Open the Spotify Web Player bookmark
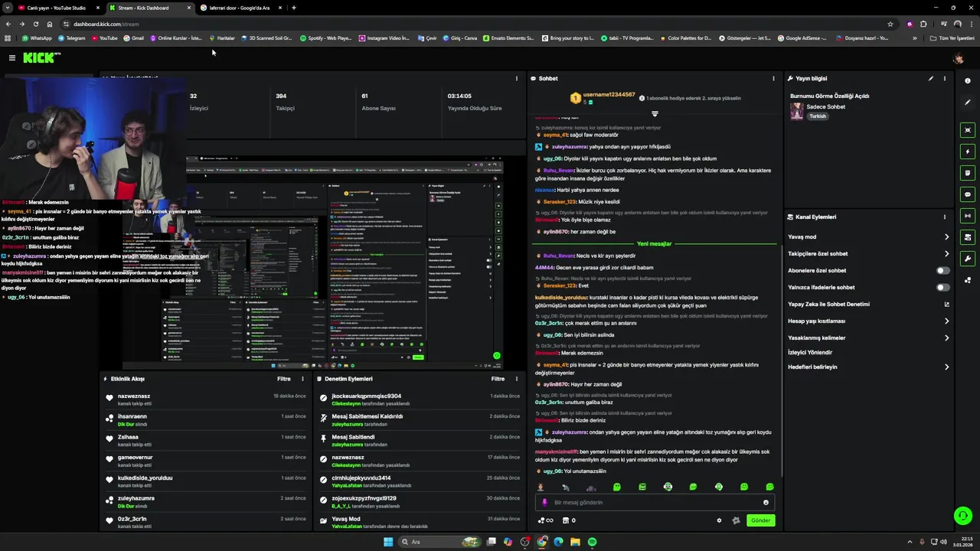Screen dimensions: 980x551 point(326,37)
